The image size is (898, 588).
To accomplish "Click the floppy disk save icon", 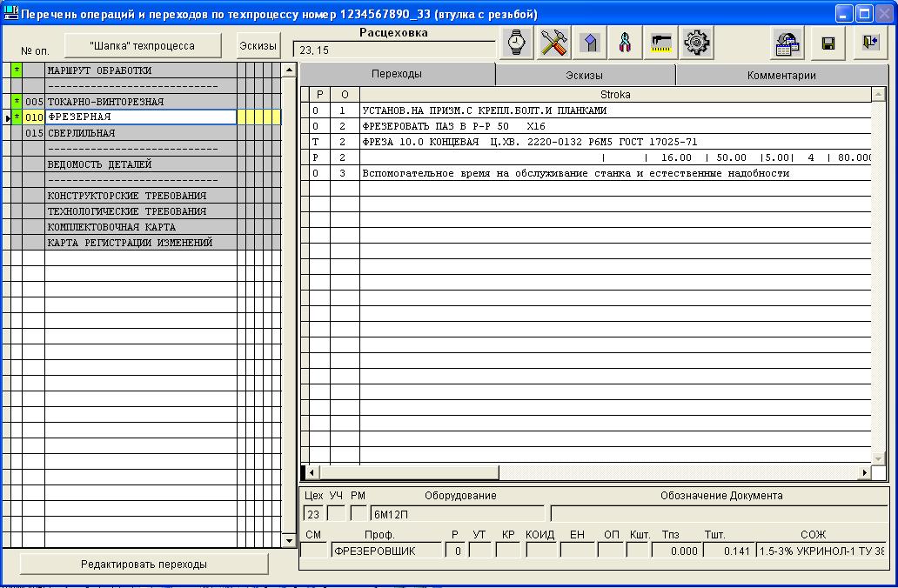I will [828, 43].
